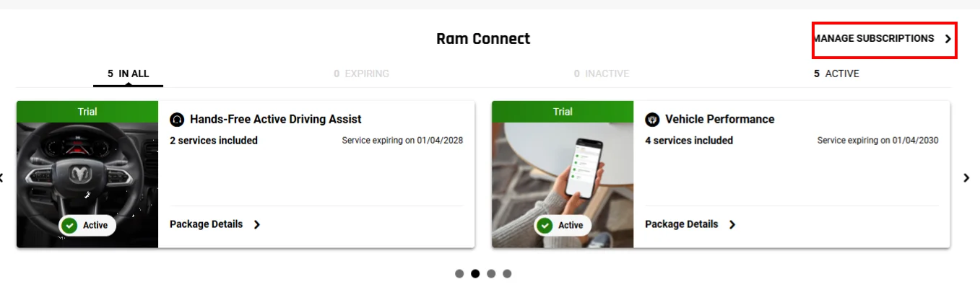Go to previous carousel slide with left arrow
Screen dimensions: 980x287
(2, 177)
